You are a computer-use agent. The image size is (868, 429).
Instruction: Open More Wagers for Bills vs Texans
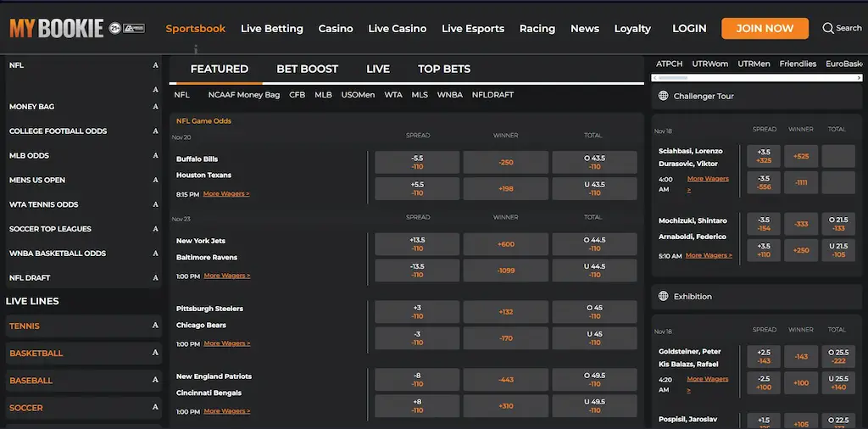coord(226,194)
